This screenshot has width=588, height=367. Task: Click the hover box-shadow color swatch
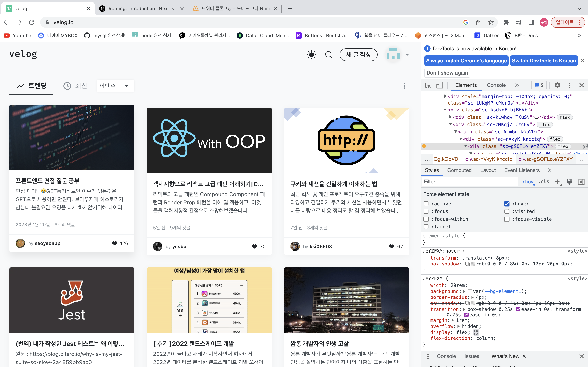(x=473, y=264)
